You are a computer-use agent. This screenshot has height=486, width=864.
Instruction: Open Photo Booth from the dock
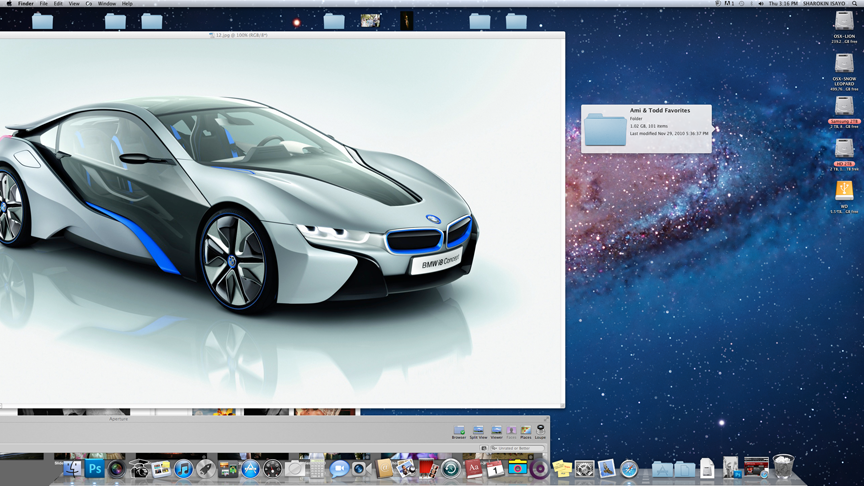tap(428, 469)
